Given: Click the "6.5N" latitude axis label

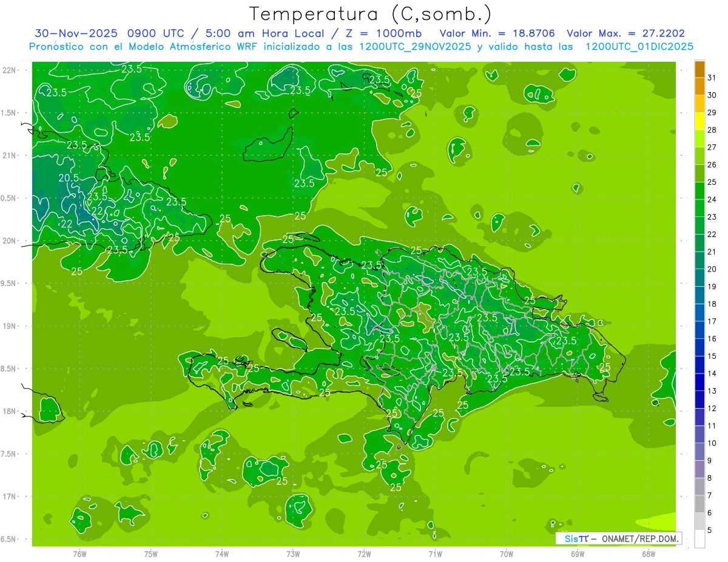Looking at the screenshot, I should point(8,539).
